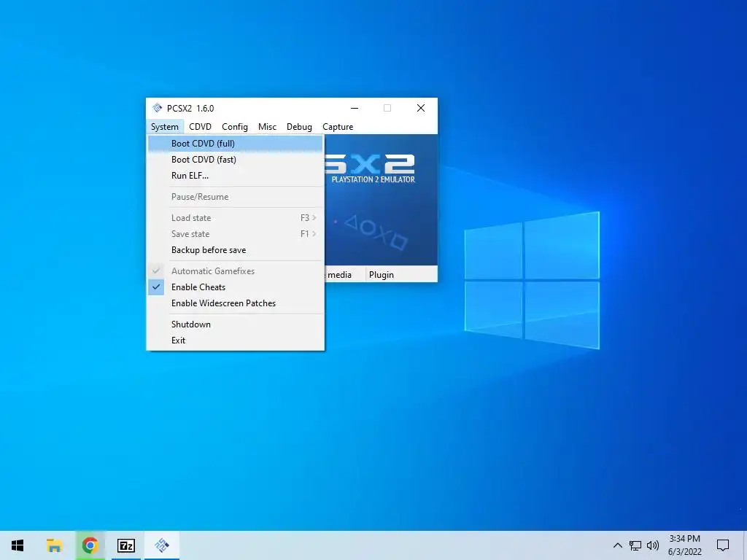The image size is (747, 560).
Task: Click PCSX2 taskbar icon
Action: pos(162,545)
